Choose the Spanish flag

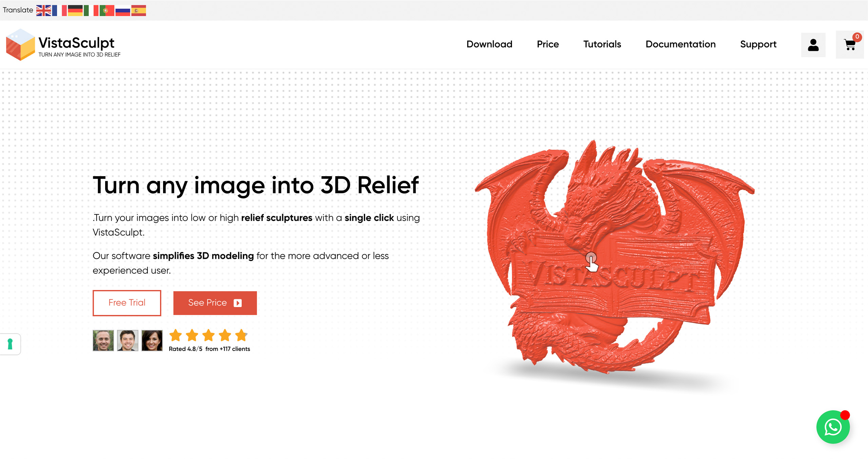tap(139, 11)
